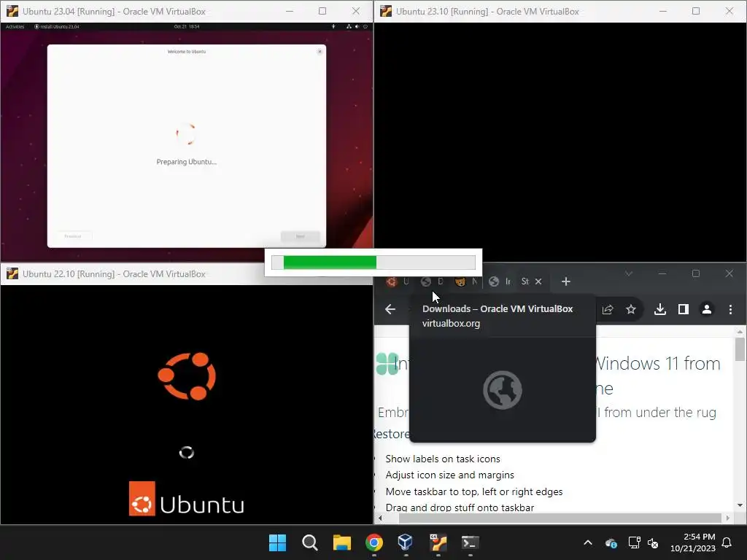Close the Welcome to Ubuntu installer dialog

pos(320,52)
